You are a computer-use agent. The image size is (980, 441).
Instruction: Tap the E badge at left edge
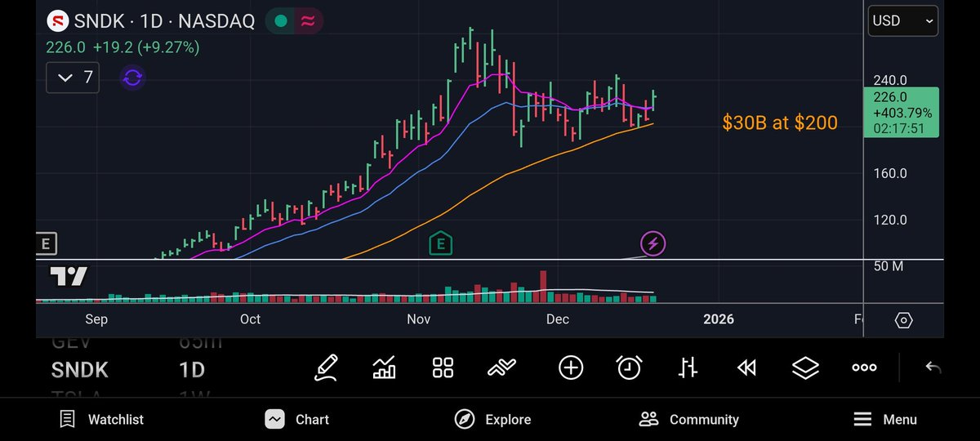pyautogui.click(x=46, y=243)
